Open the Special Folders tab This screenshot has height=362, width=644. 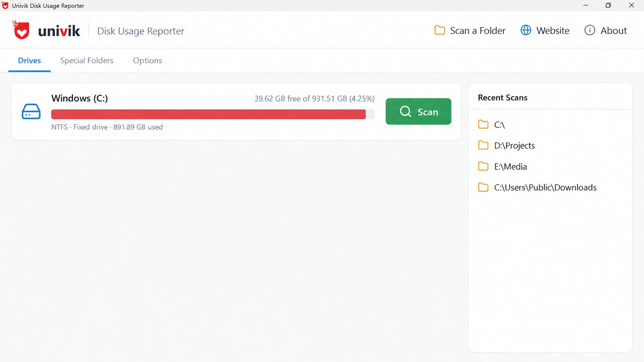(87, 60)
